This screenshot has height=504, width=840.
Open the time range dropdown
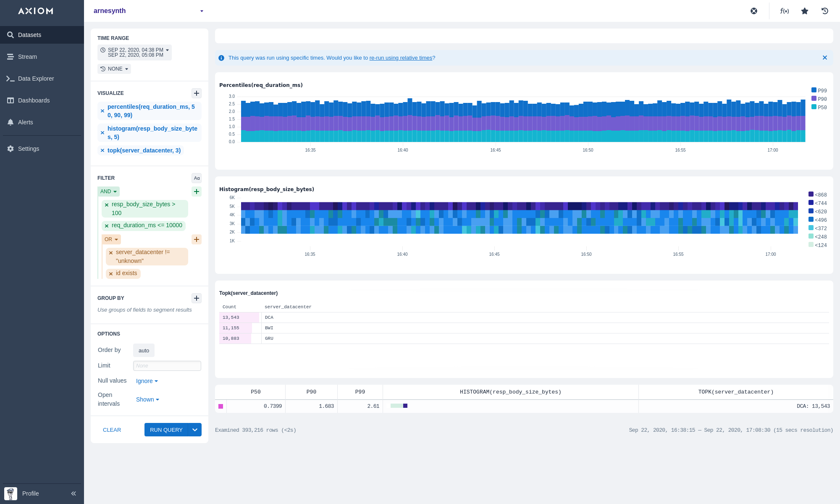click(x=135, y=52)
